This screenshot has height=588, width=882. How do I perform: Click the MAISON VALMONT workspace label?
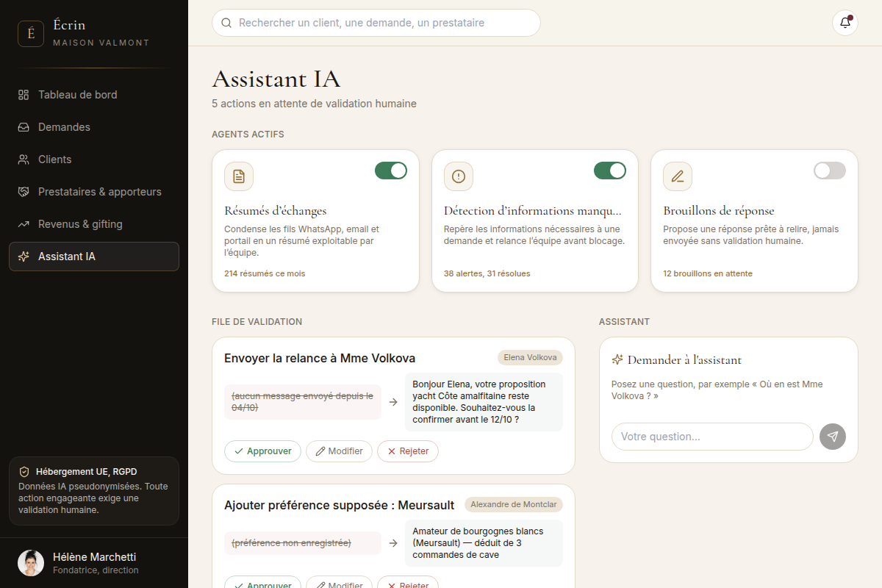click(x=101, y=43)
